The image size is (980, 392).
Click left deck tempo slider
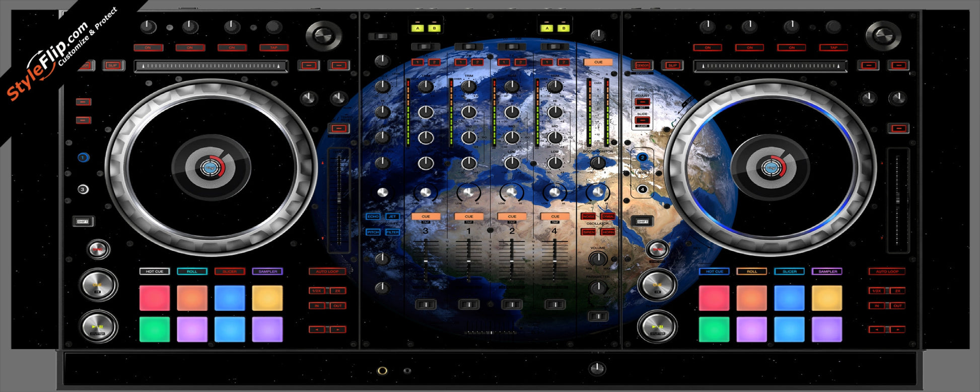(x=338, y=200)
